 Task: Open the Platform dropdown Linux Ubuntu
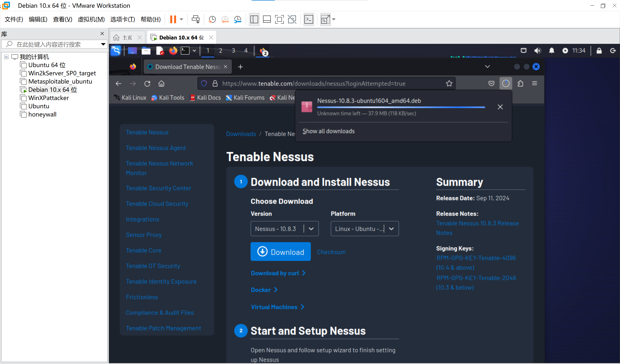click(x=364, y=229)
